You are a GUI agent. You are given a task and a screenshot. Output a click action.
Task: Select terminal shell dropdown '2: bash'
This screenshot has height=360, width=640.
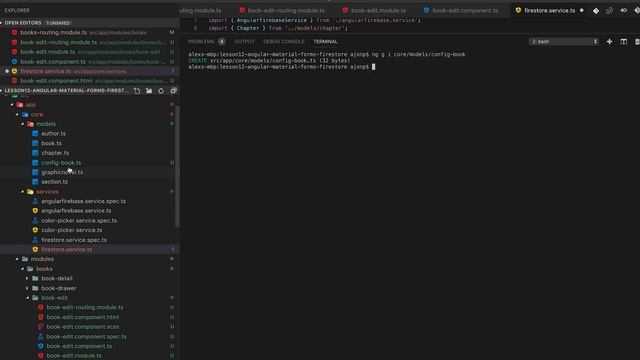click(x=564, y=42)
